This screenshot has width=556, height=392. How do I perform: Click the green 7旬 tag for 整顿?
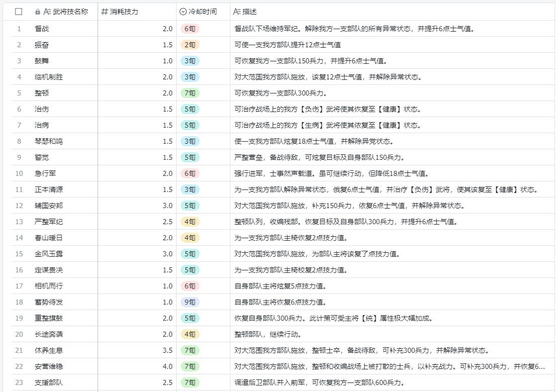[x=190, y=93]
